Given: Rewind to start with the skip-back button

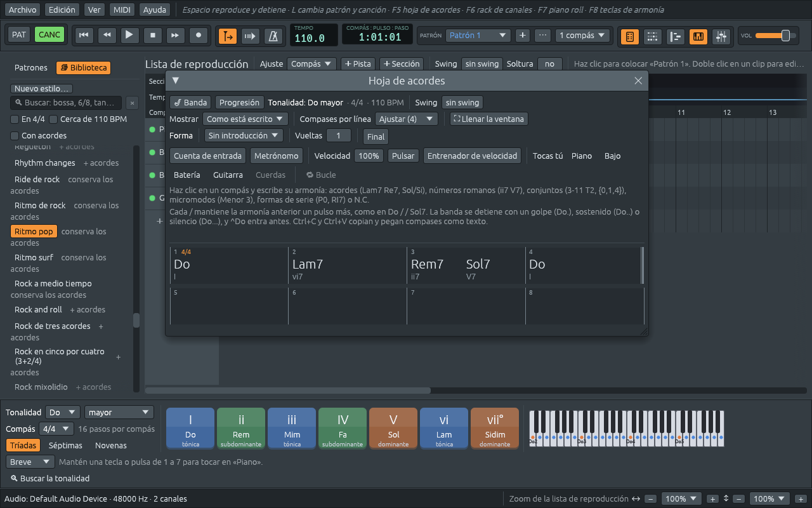Looking at the screenshot, I should pyautogui.click(x=83, y=36).
